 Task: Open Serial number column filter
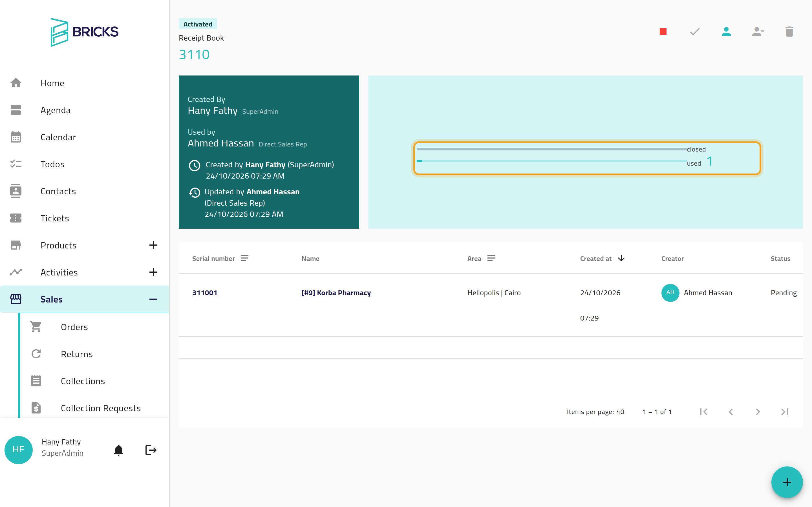pyautogui.click(x=245, y=258)
